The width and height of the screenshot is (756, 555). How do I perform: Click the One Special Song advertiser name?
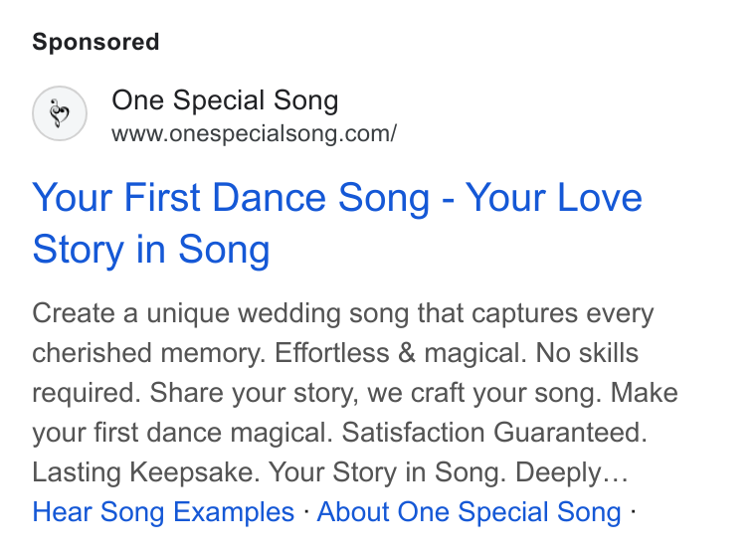pos(225,100)
